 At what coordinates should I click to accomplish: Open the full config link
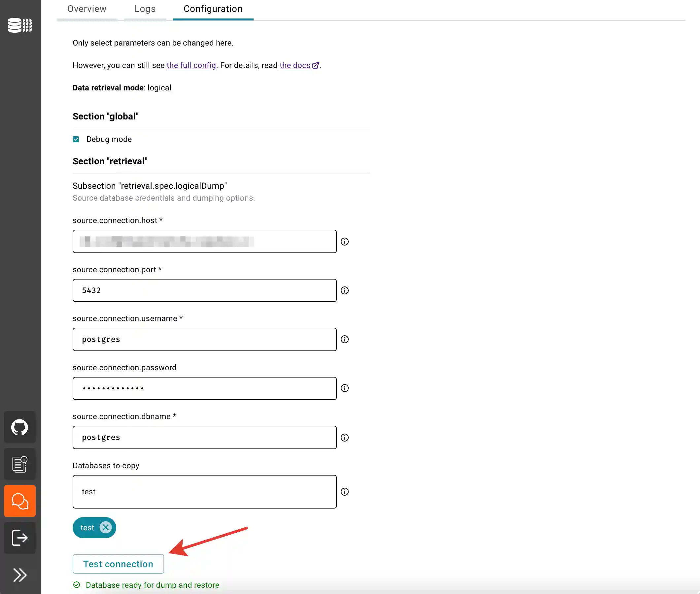tap(191, 65)
